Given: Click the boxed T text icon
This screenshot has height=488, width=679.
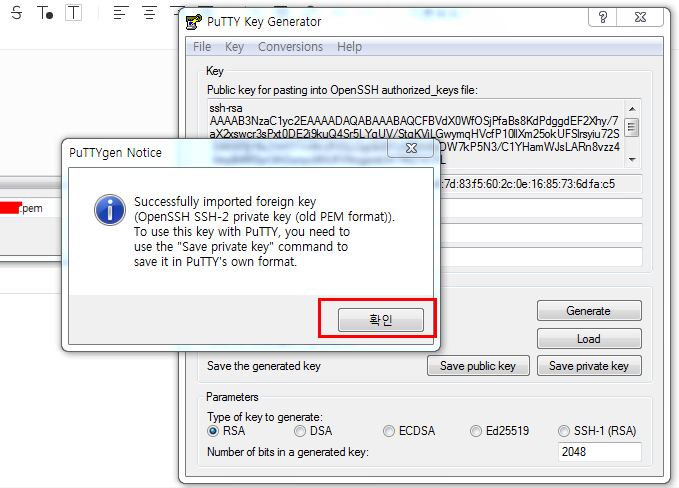Looking at the screenshot, I should [74, 13].
